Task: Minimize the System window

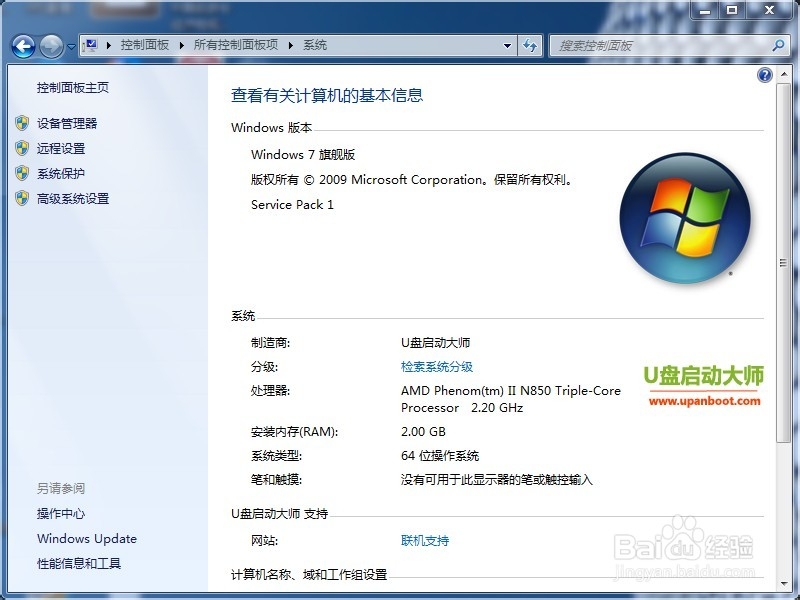Action: 706,10
